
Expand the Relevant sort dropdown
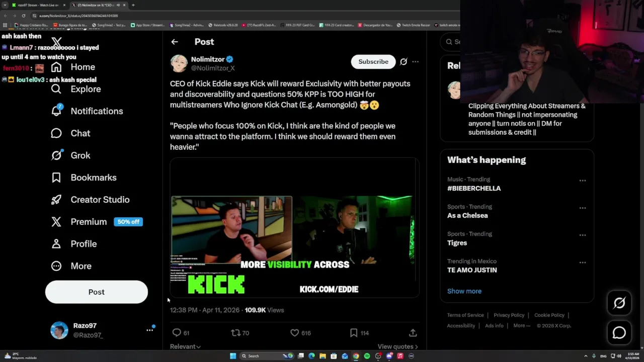(185, 346)
